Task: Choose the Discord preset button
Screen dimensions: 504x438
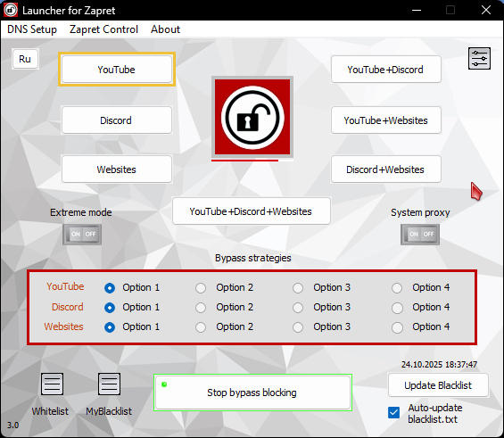Action: 117,120
